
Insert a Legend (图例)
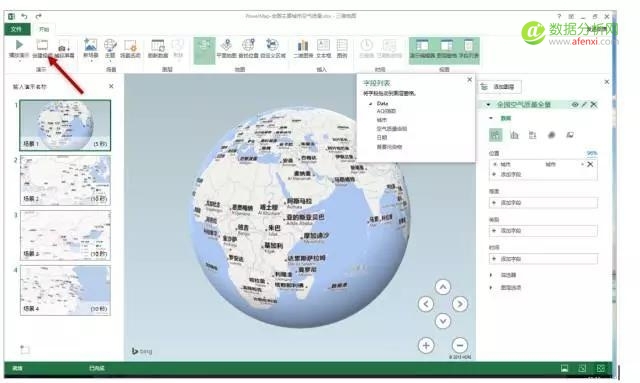click(x=342, y=48)
